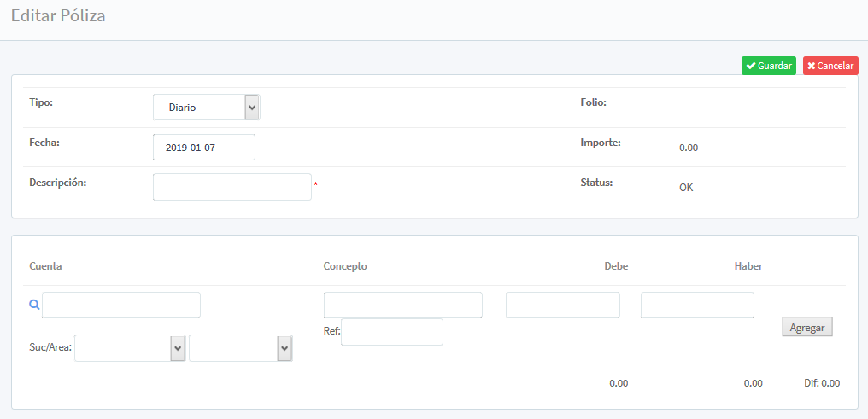Open the second Suc/Area dropdown
The height and width of the screenshot is (419, 868).
point(240,348)
